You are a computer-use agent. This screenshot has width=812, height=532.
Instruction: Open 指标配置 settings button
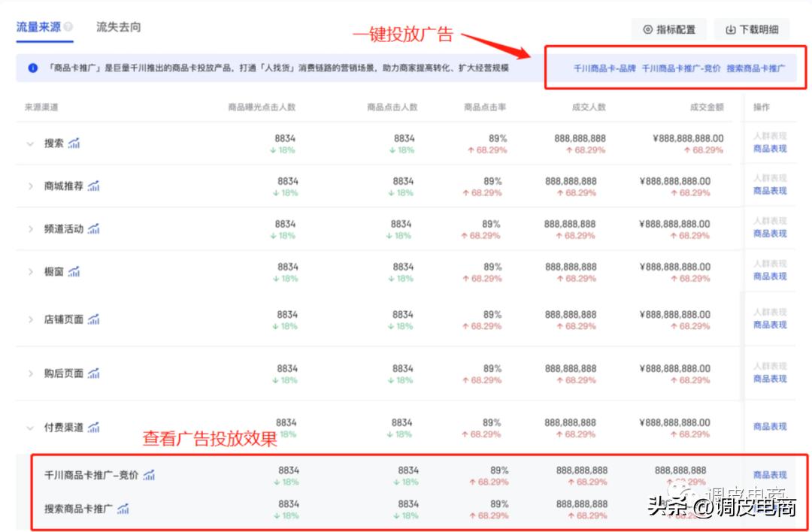click(669, 29)
